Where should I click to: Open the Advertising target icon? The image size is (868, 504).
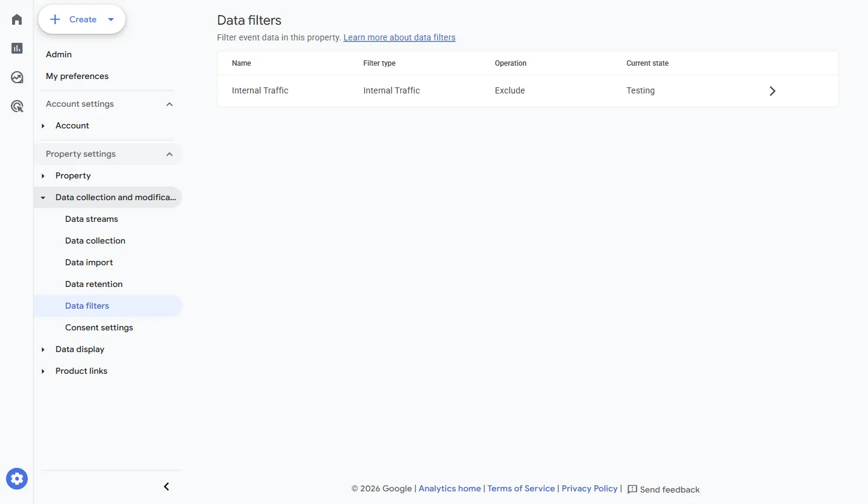point(17,107)
